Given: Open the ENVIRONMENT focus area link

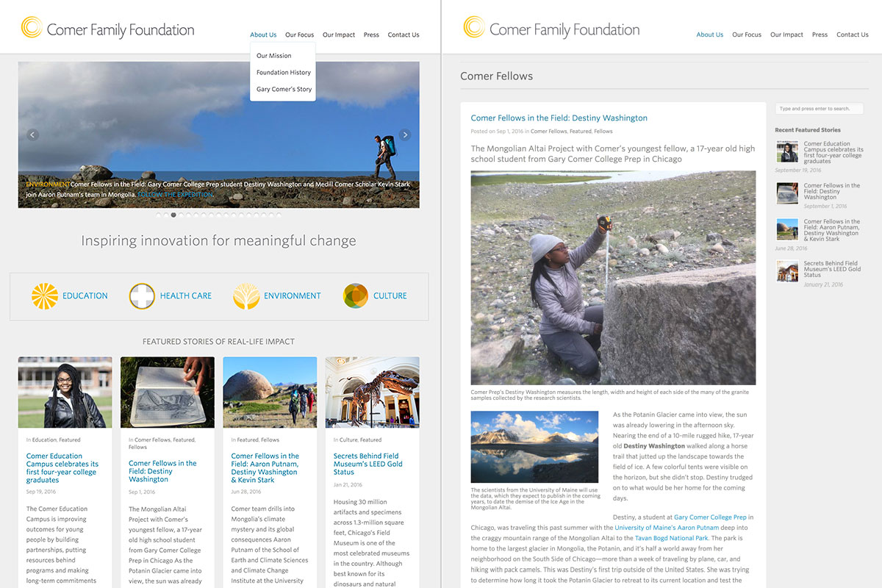Looking at the screenshot, I should point(293,295).
